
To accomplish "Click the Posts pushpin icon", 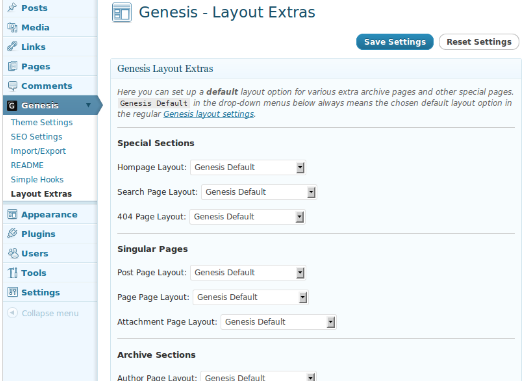I will tap(12, 7).
